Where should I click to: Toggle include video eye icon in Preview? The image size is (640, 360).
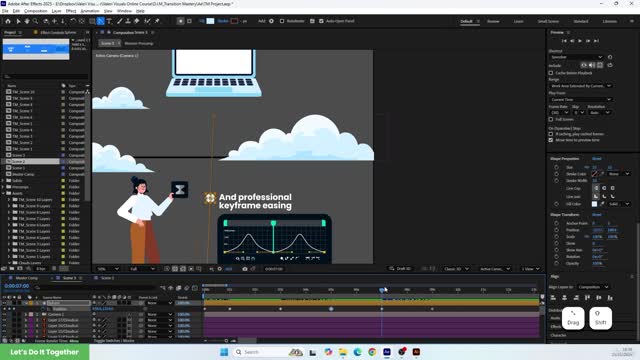584,65
